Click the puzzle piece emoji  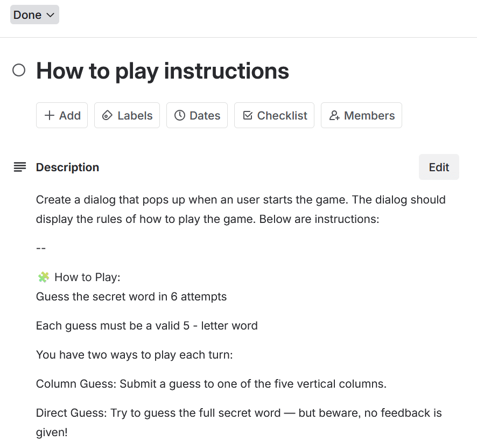tap(43, 277)
